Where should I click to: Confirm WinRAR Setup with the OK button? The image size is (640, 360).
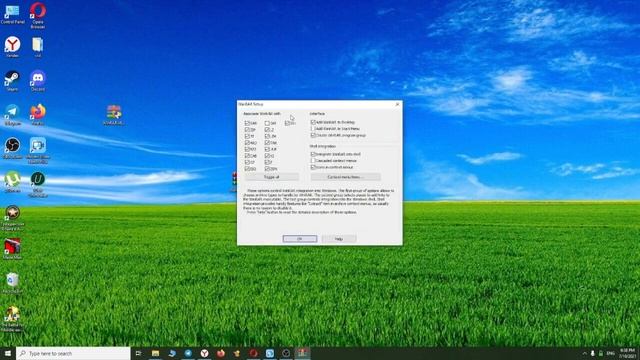coord(300,238)
